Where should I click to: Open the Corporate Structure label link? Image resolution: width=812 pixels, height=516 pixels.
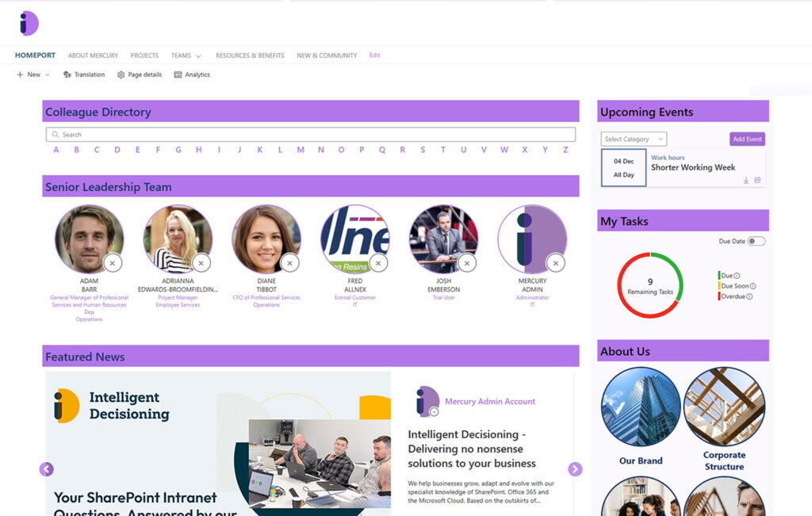pyautogui.click(x=724, y=461)
